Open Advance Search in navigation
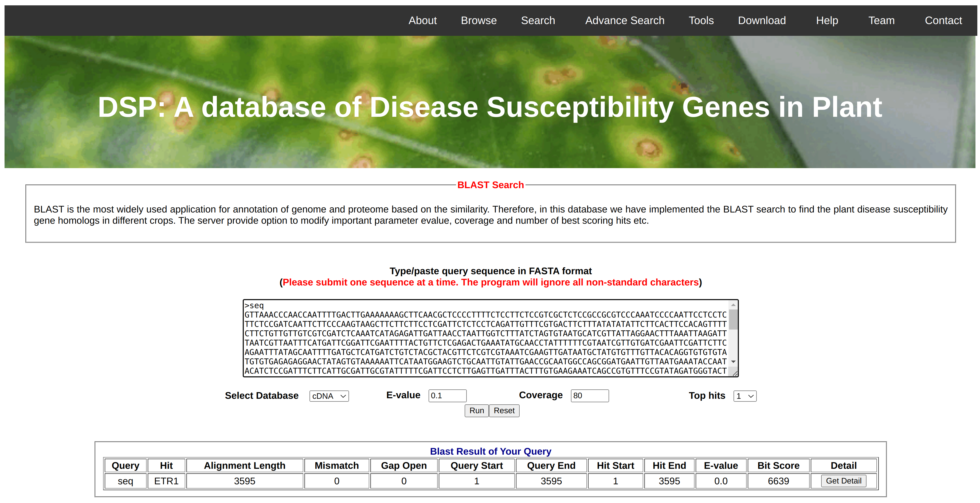 (x=625, y=21)
